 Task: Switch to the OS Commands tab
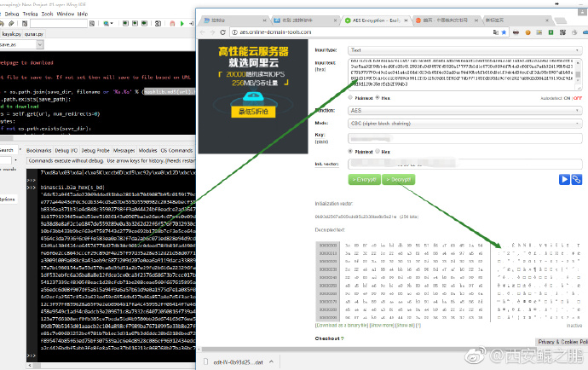176,151
